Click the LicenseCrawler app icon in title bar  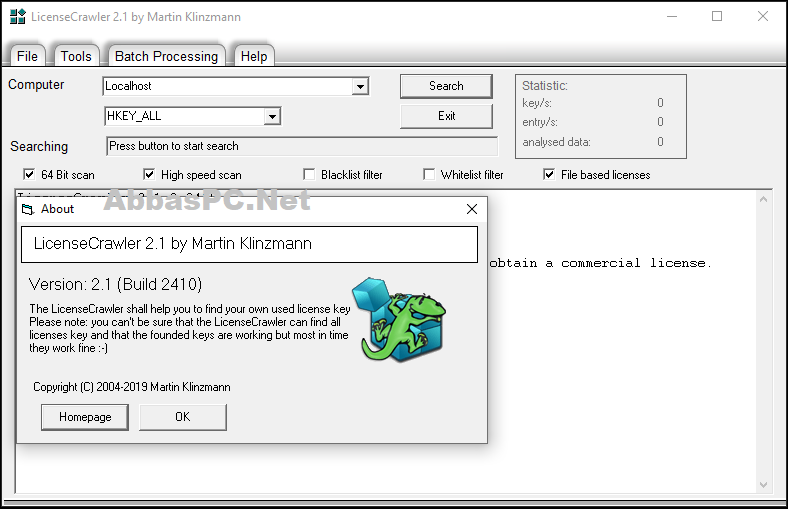[18, 17]
